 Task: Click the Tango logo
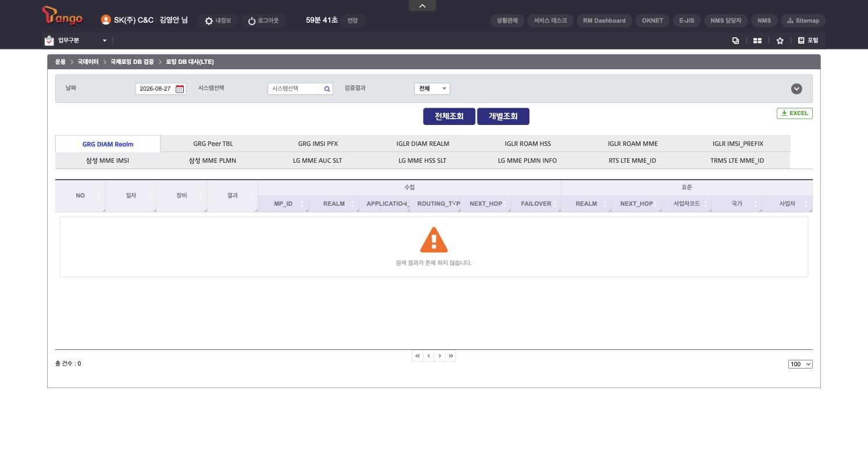coord(62,16)
